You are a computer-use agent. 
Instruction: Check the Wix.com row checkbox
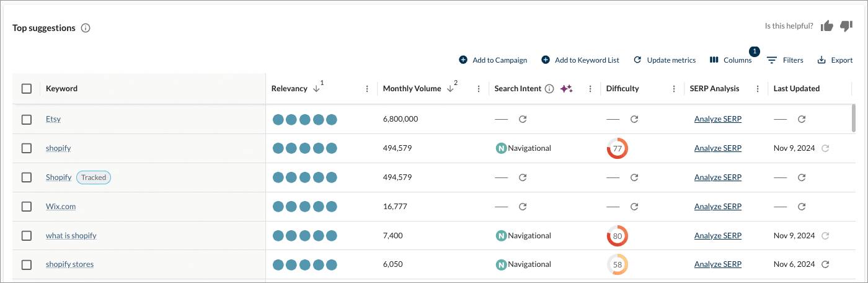(x=27, y=207)
